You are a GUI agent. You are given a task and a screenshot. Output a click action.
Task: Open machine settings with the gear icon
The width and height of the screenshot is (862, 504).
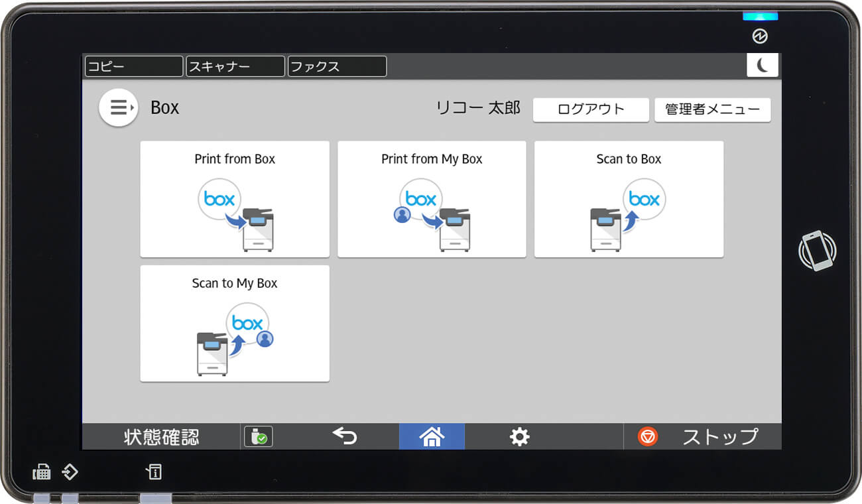click(519, 436)
